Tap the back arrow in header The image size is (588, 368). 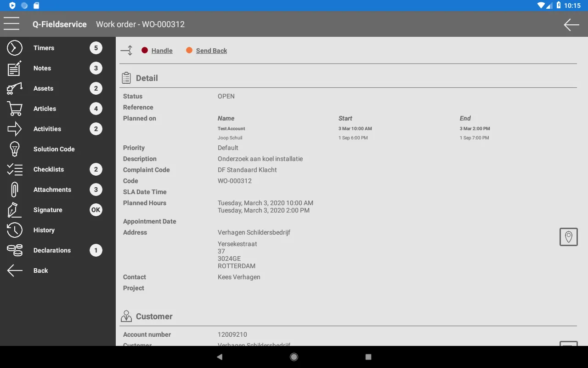571,24
